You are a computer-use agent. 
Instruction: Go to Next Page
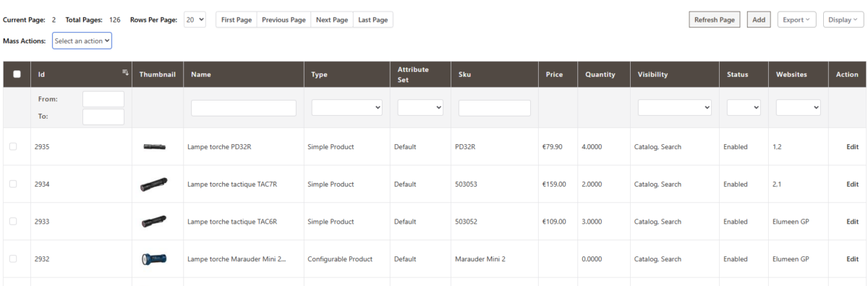click(x=333, y=20)
